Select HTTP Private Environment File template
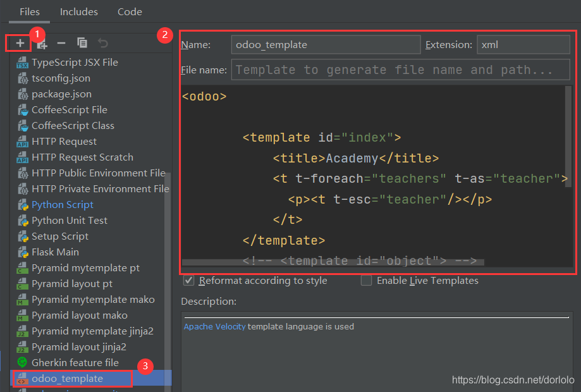This screenshot has height=392, width=581. (101, 189)
